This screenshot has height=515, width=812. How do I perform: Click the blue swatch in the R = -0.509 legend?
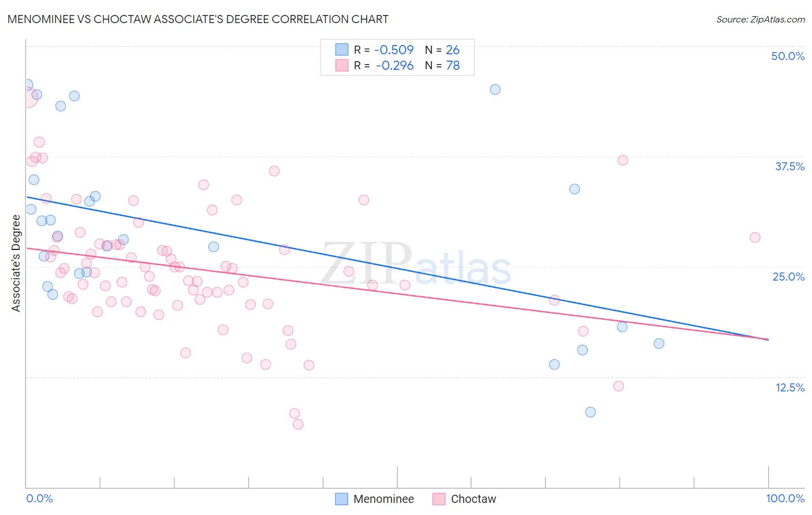click(342, 50)
